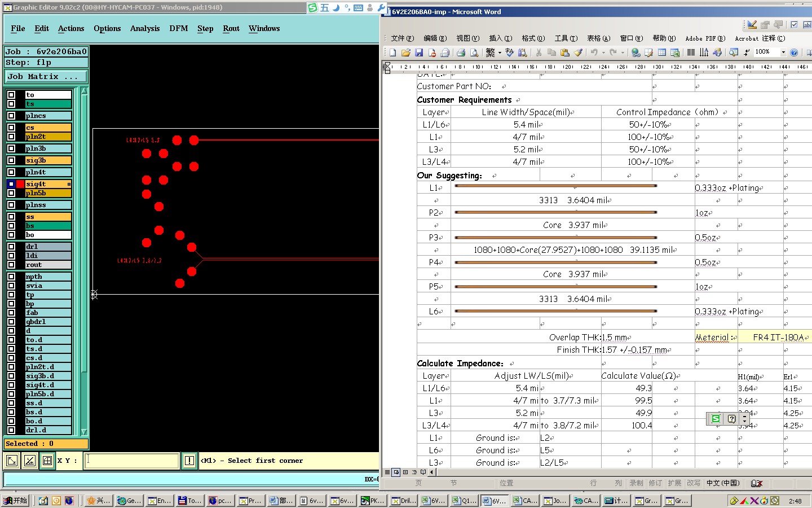The image size is (812, 508).
Task: Toggle visibility checkbox of layer 'plnss'
Action: 11,205
